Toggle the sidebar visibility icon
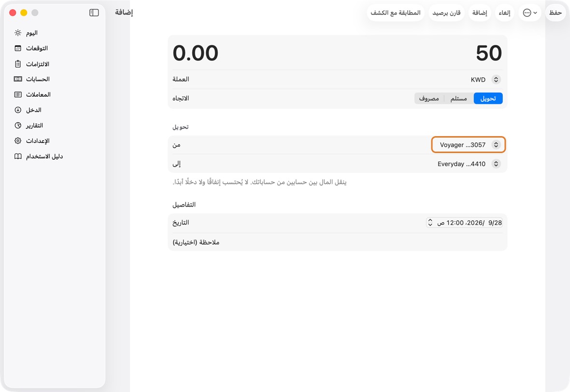Image resolution: width=570 pixels, height=392 pixels. coord(94,13)
